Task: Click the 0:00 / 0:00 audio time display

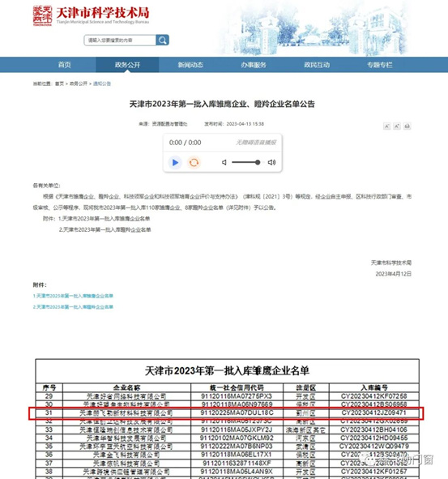Action: tap(185, 143)
